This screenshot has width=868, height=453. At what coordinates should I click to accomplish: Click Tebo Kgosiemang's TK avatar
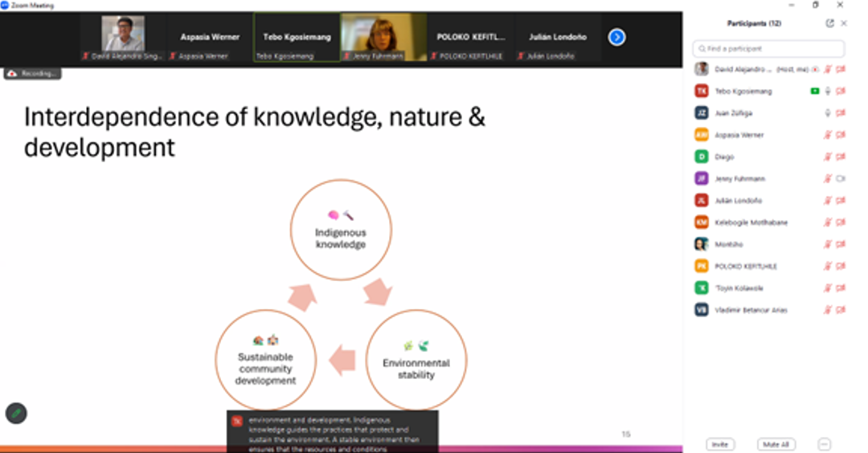click(702, 91)
